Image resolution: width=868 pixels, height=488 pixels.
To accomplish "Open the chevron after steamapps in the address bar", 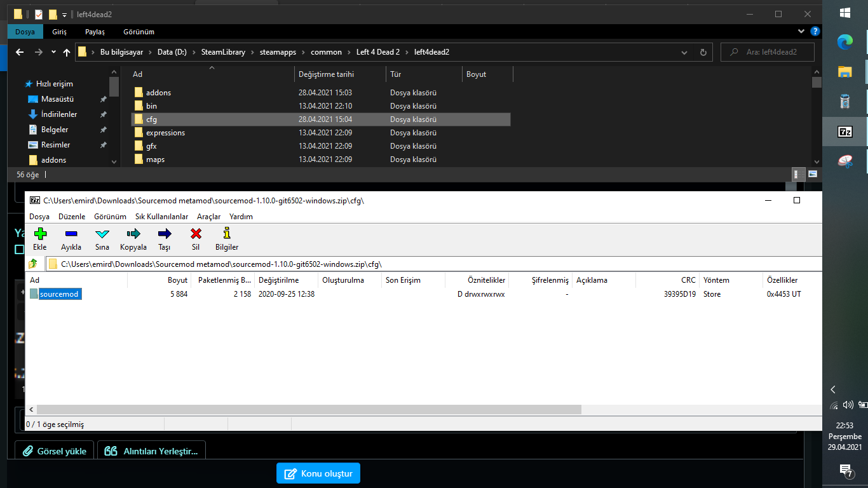I will [x=303, y=52].
